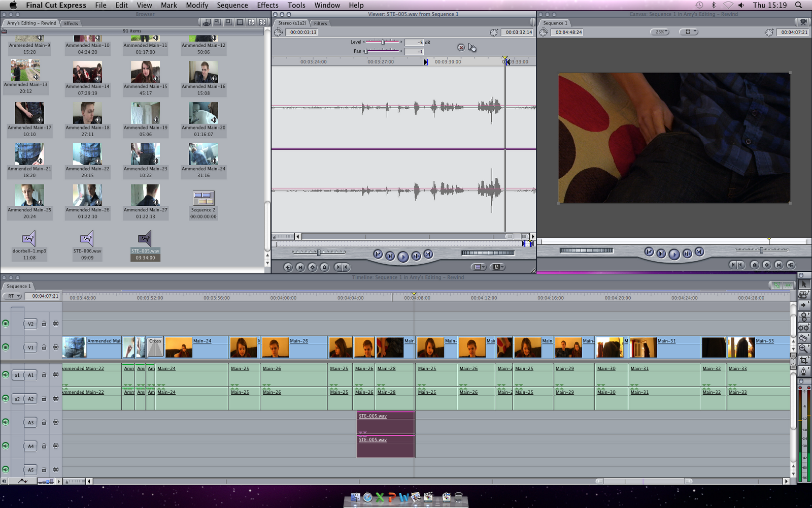The image size is (812, 508).
Task: Toggle V1 track visibility
Action: pyautogui.click(x=6, y=347)
